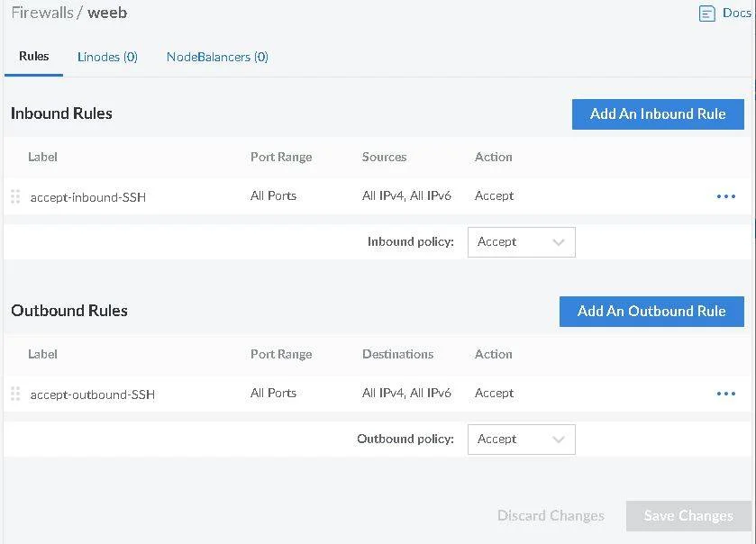Click the Destinations column header
Image resolution: width=756 pixels, height=544 pixels.
[397, 354]
